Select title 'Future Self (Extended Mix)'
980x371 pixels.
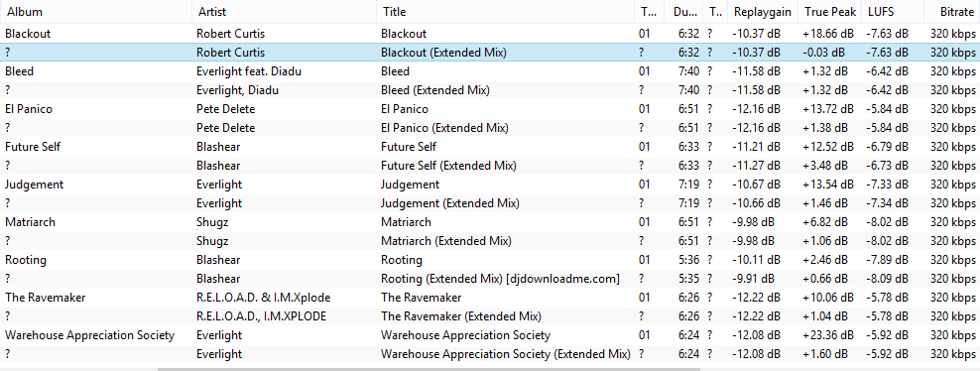pos(448,166)
